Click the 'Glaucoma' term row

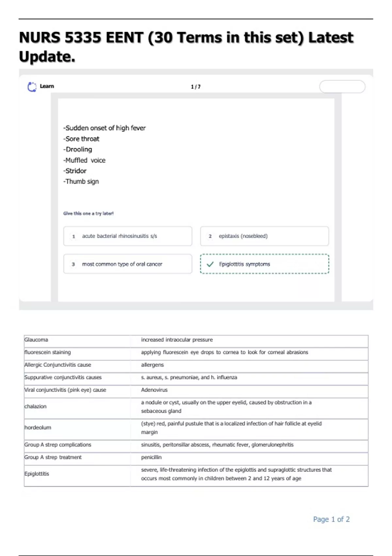36,340
